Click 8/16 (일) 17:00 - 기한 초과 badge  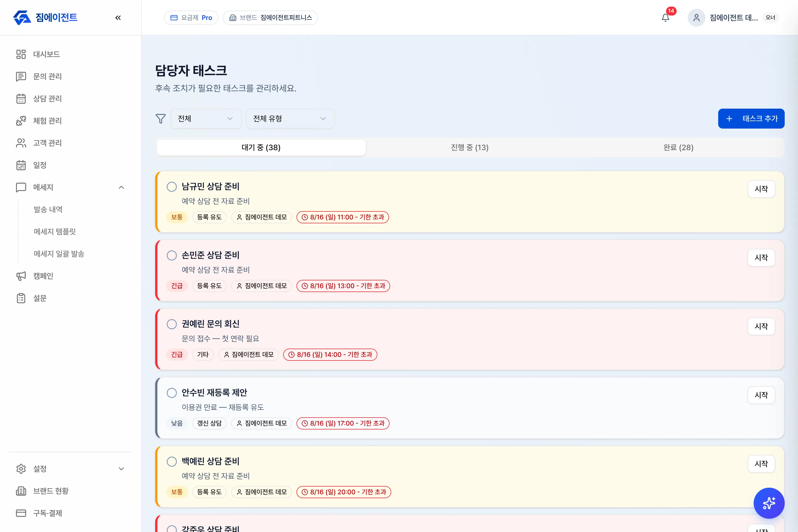tap(343, 423)
